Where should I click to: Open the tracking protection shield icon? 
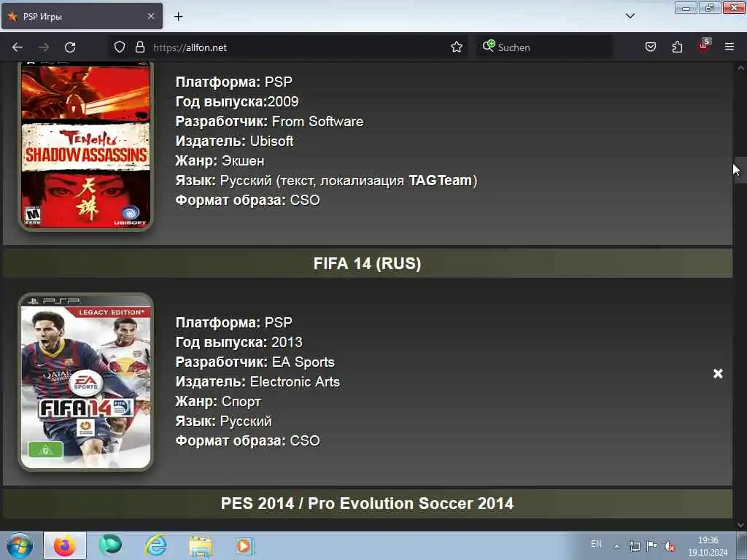[120, 47]
